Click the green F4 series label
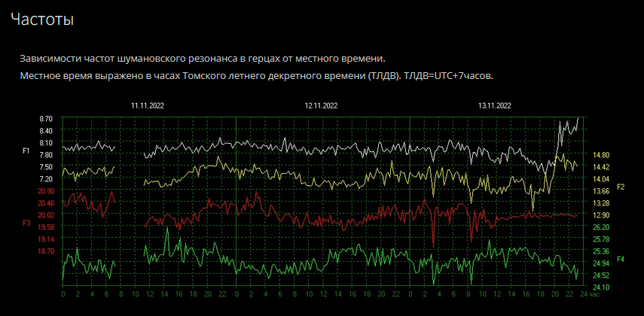Image resolution: width=644 pixels, height=316 pixels. click(x=621, y=260)
